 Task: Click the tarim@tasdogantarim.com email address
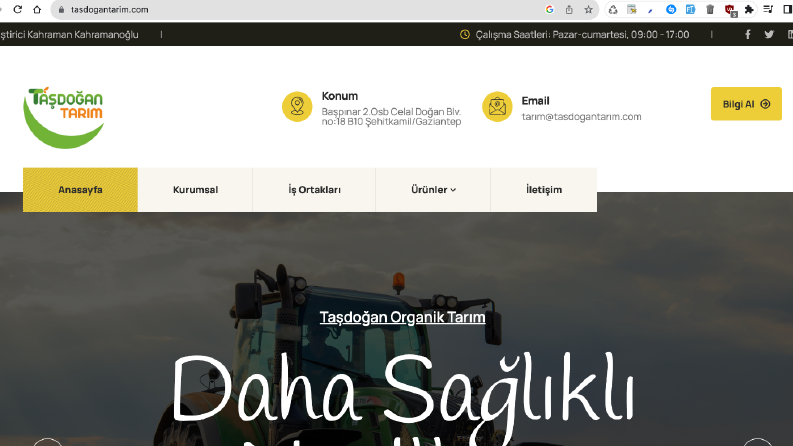click(581, 116)
